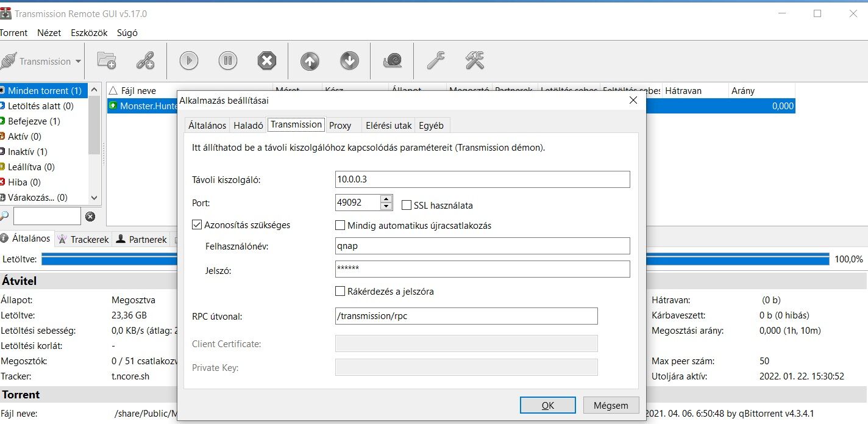
Task: Switch to Trackerek bottom tab
Action: [x=84, y=239]
